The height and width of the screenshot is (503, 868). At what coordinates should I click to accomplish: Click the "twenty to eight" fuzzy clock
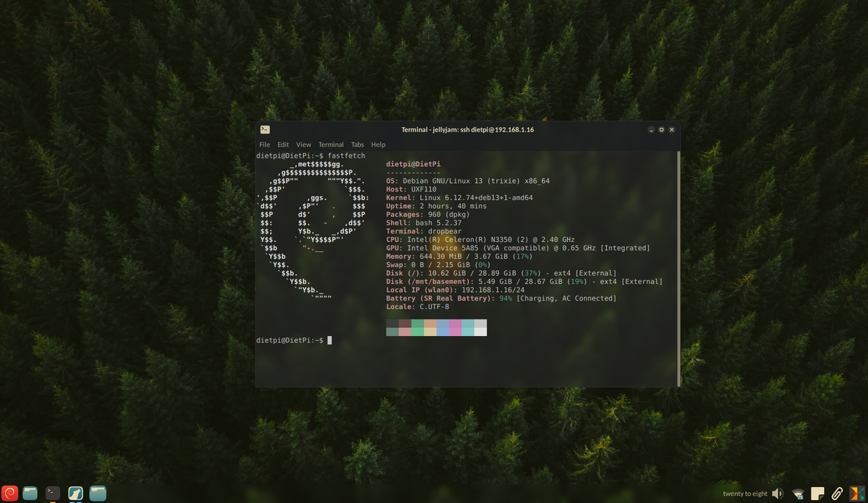tap(745, 494)
